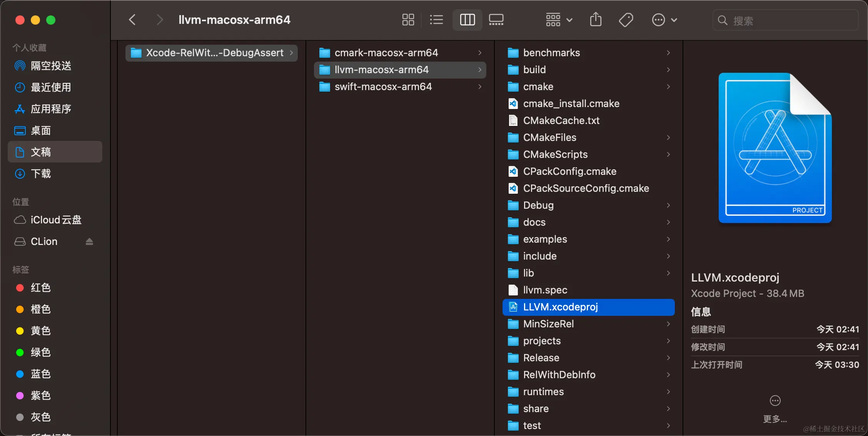The width and height of the screenshot is (868, 436).
Task: Open the CMakeFiles folder
Action: (589, 138)
